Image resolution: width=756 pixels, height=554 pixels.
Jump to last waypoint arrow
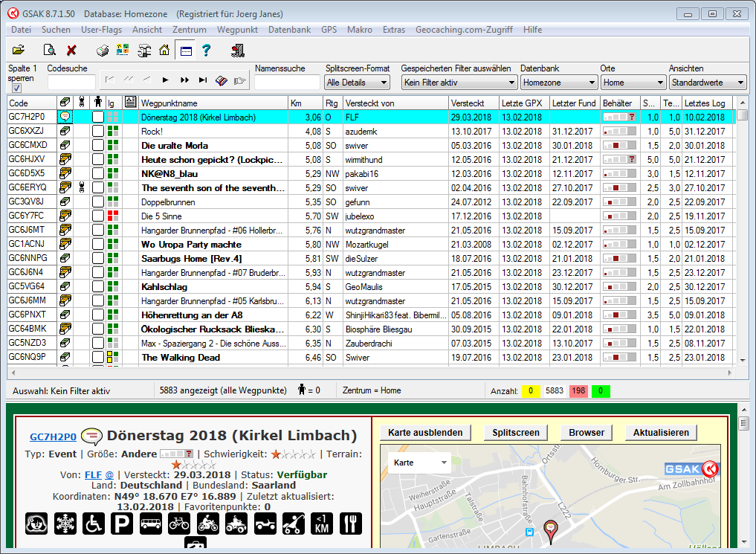[x=203, y=80]
